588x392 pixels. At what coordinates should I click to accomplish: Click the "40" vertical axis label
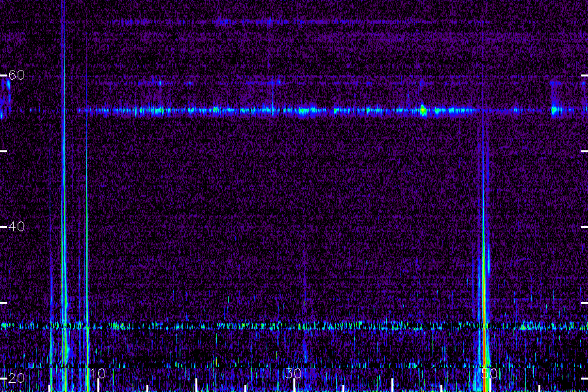pyautogui.click(x=16, y=227)
